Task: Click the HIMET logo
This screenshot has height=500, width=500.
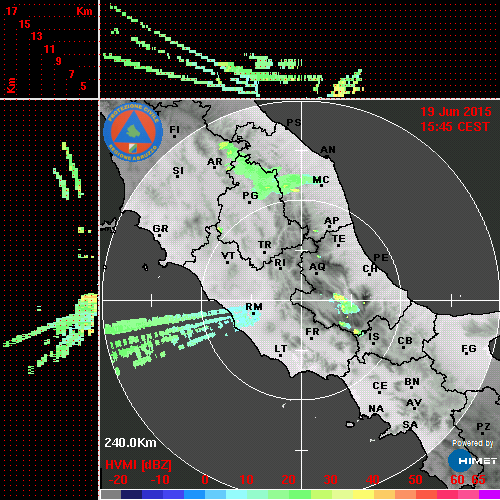Action: tap(473, 461)
